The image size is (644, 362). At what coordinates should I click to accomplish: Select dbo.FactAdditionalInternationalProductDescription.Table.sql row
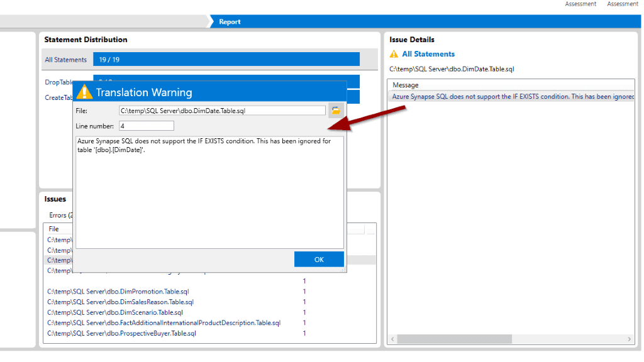pos(209,323)
